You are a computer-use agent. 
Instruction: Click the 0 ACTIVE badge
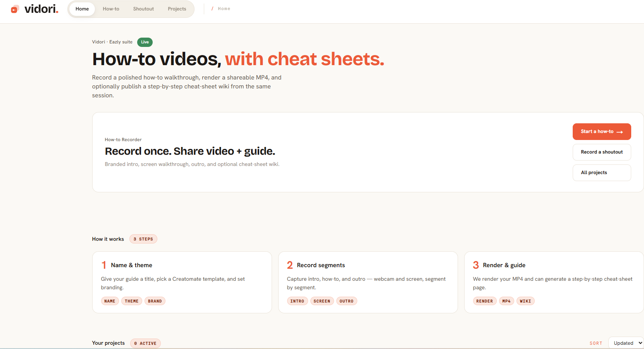click(145, 343)
